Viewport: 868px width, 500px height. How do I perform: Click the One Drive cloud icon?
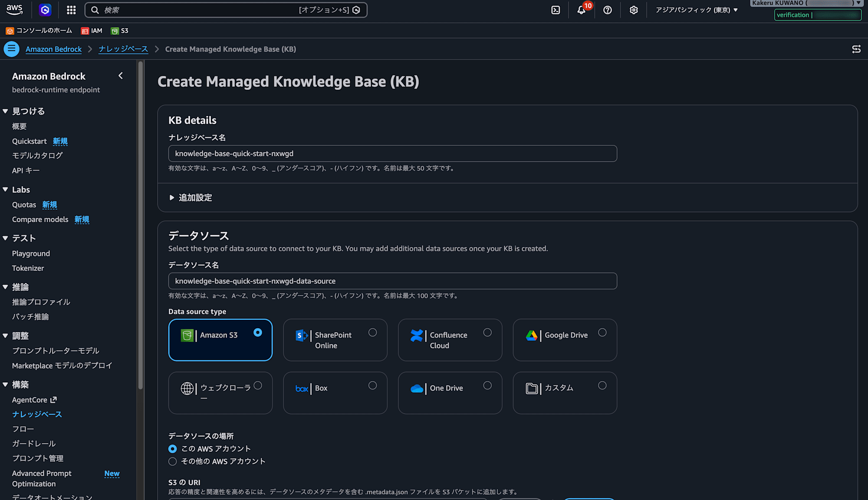pyautogui.click(x=417, y=388)
